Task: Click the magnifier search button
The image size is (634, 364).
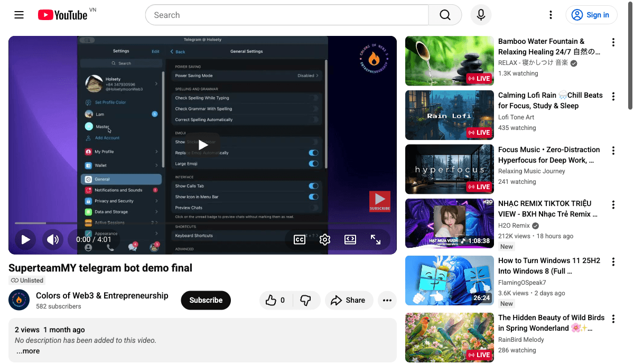Action: (x=445, y=15)
